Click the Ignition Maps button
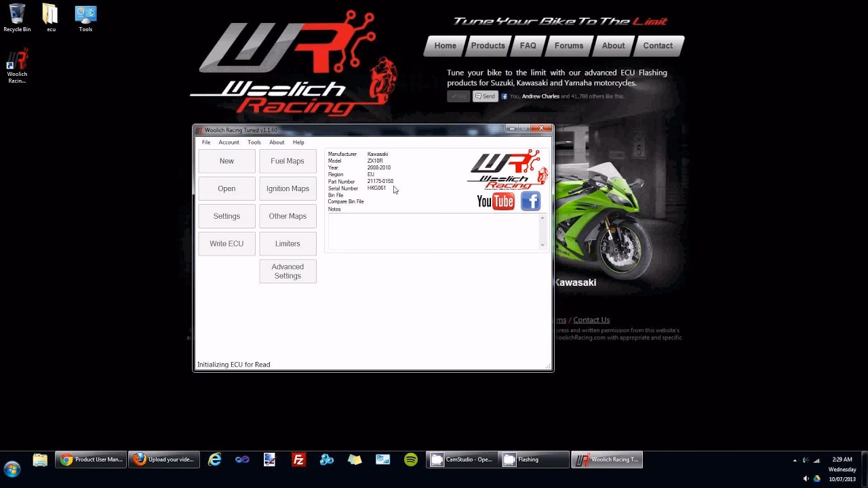This screenshot has height=488, width=868. 288,188
